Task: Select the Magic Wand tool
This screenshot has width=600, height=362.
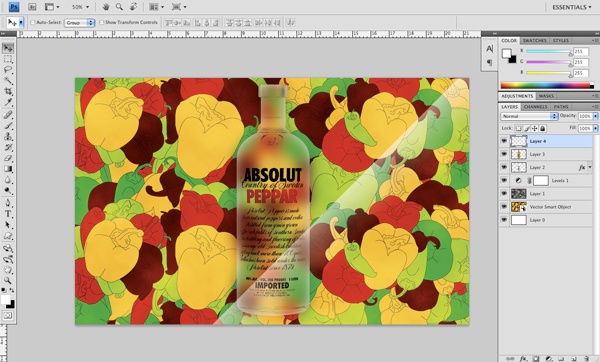Action: (8, 81)
